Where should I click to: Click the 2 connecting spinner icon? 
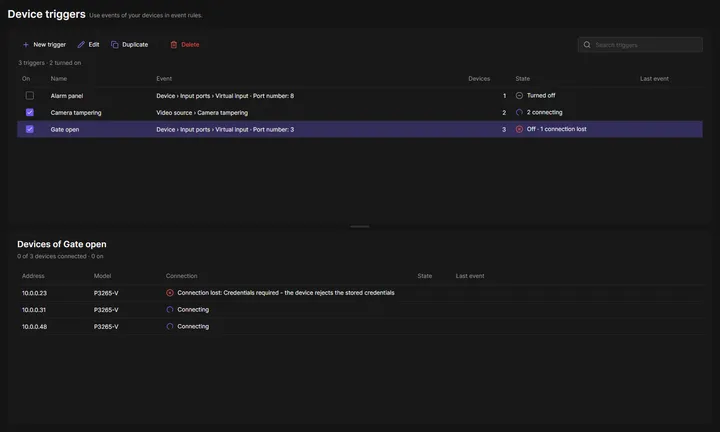pyautogui.click(x=519, y=112)
